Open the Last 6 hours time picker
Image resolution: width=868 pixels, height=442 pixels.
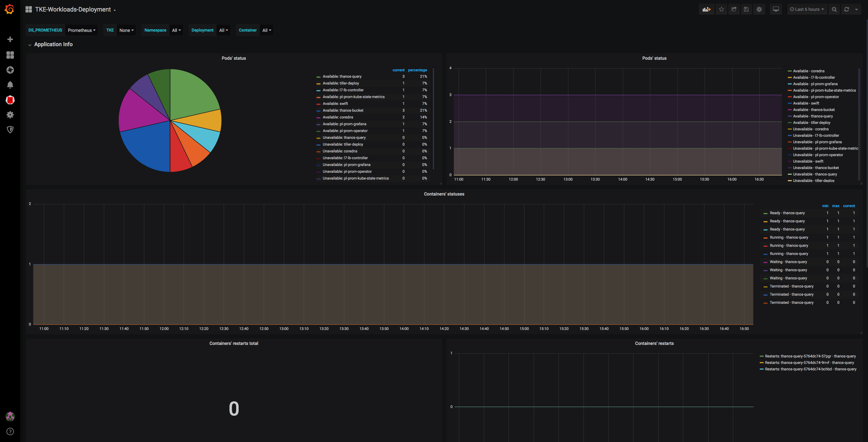tap(807, 10)
